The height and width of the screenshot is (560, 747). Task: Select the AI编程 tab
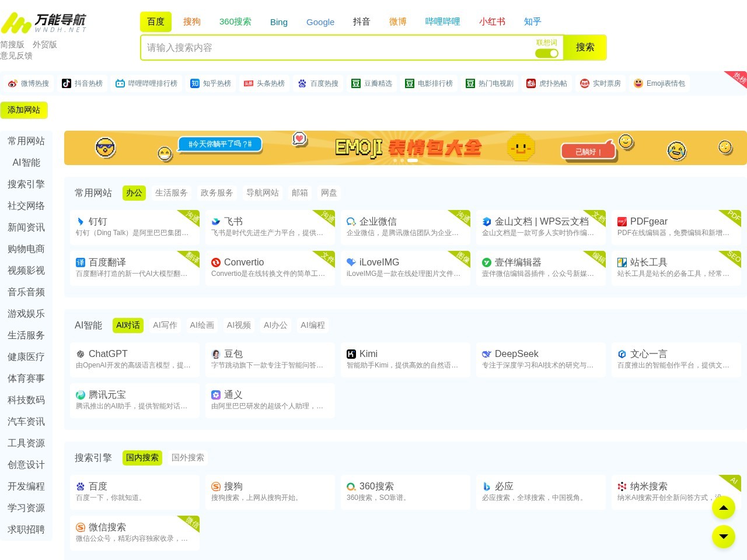pyautogui.click(x=313, y=325)
